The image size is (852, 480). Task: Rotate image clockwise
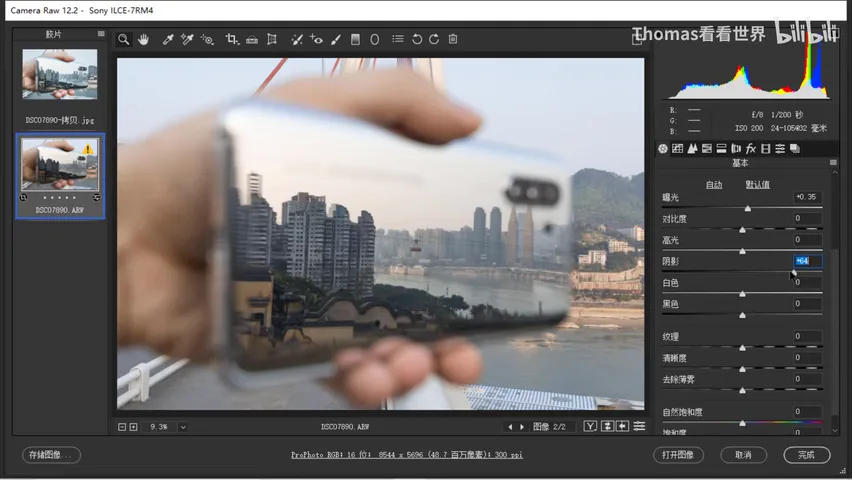(x=434, y=39)
